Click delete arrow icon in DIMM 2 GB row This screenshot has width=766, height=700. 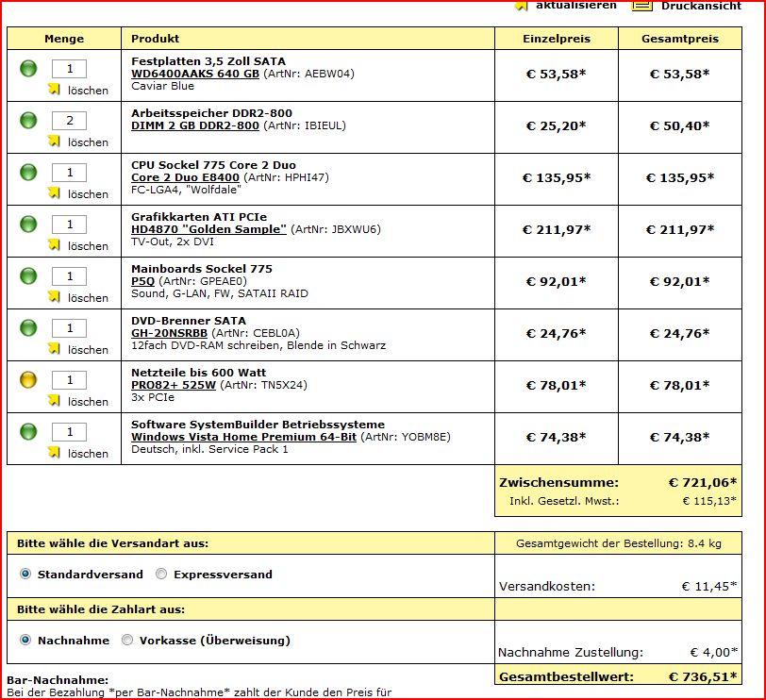tap(54, 142)
